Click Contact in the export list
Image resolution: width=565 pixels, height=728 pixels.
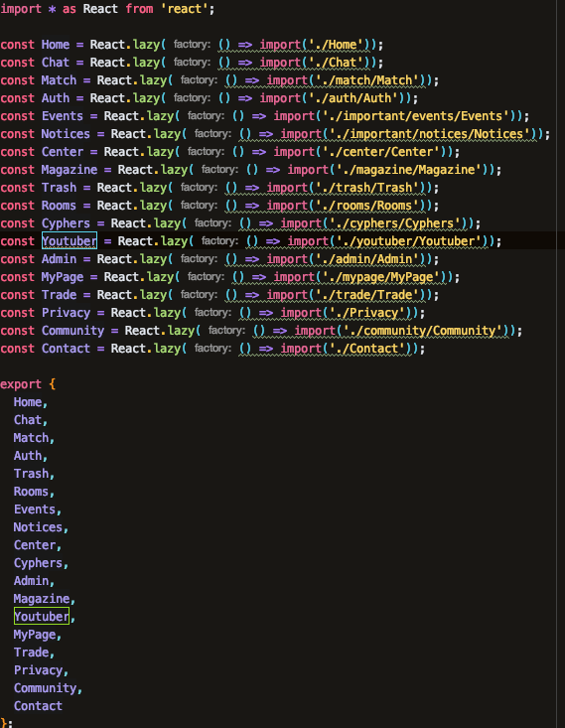tap(38, 706)
